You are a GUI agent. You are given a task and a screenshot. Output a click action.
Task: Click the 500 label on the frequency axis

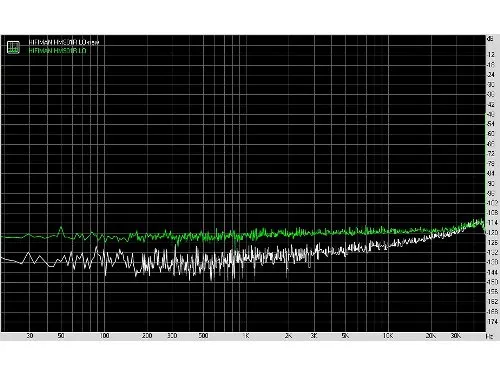[x=203, y=336]
